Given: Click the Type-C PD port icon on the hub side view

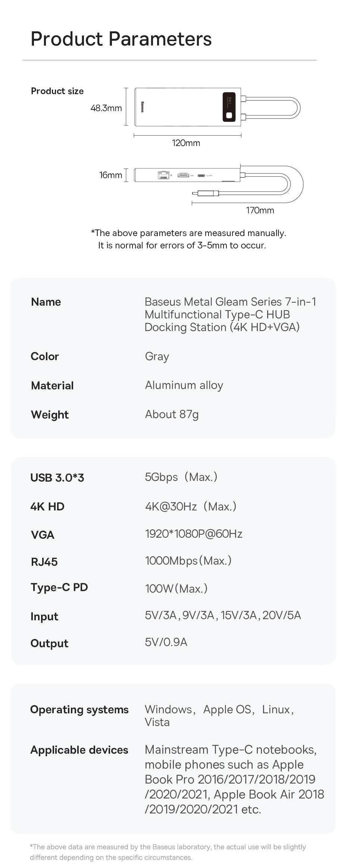Looking at the screenshot, I should pos(201,175).
